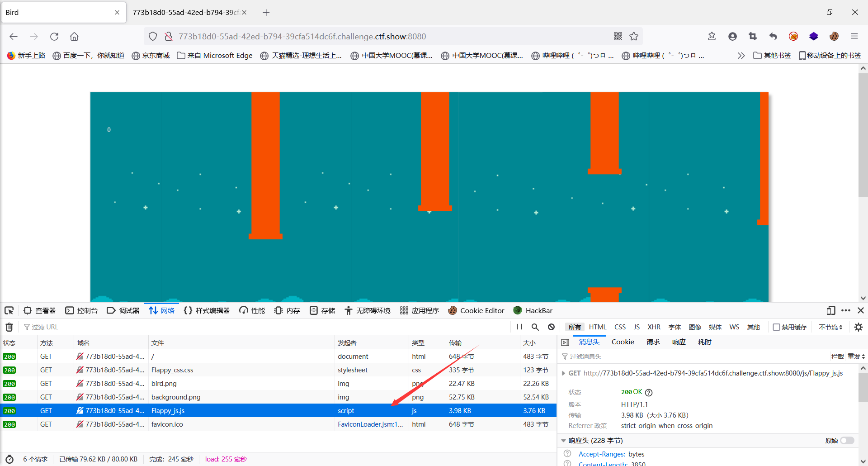The image size is (868, 466).
Task: Close the Bird tab
Action: pos(117,13)
